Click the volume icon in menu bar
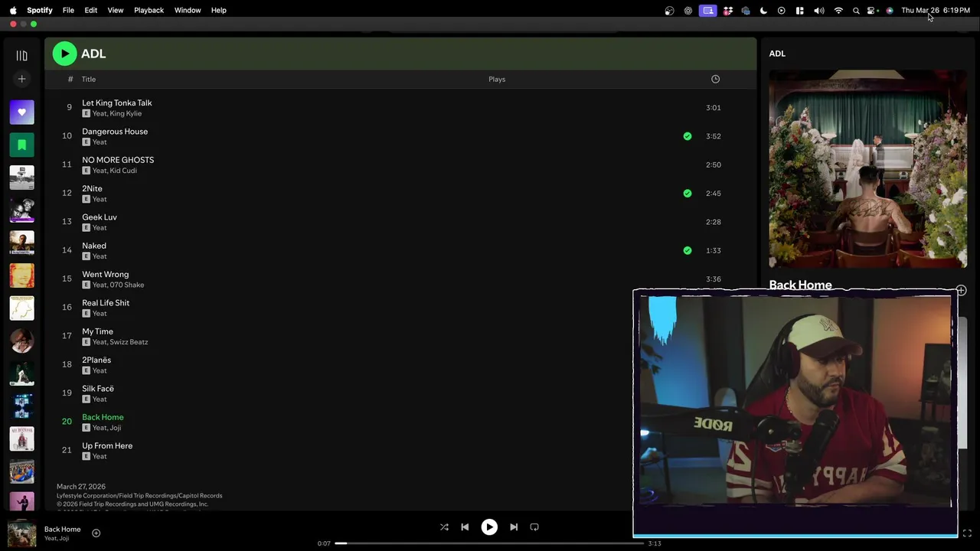The image size is (980, 551). coord(819,11)
